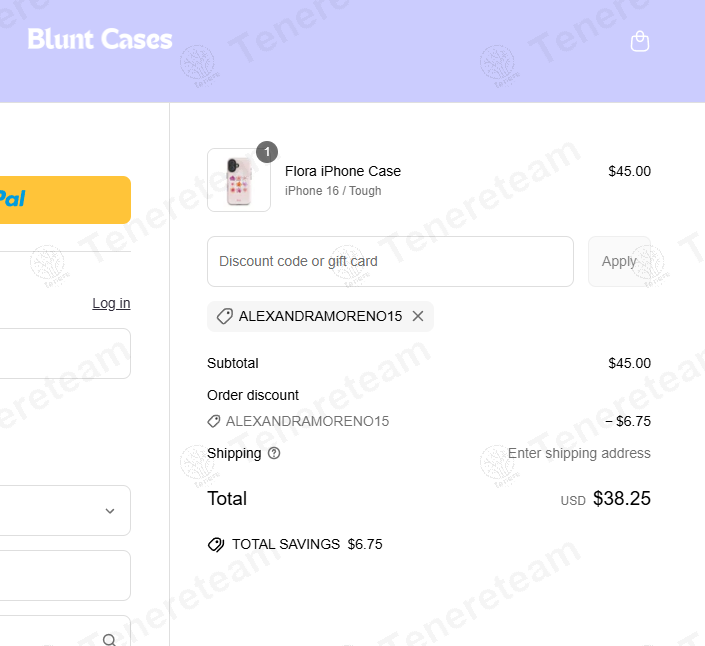This screenshot has width=705, height=646.
Task: Click the Total Savings tag icon
Action: click(x=216, y=545)
